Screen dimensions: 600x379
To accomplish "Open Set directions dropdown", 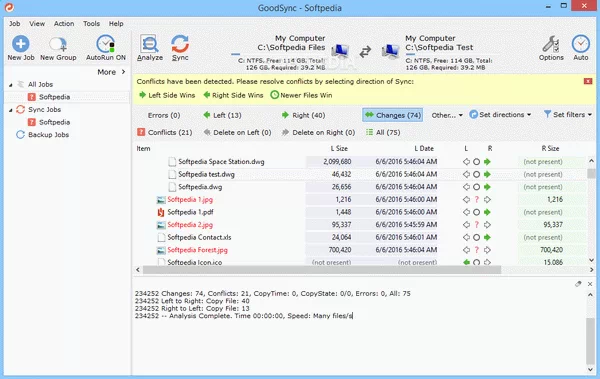I will pyautogui.click(x=500, y=114).
